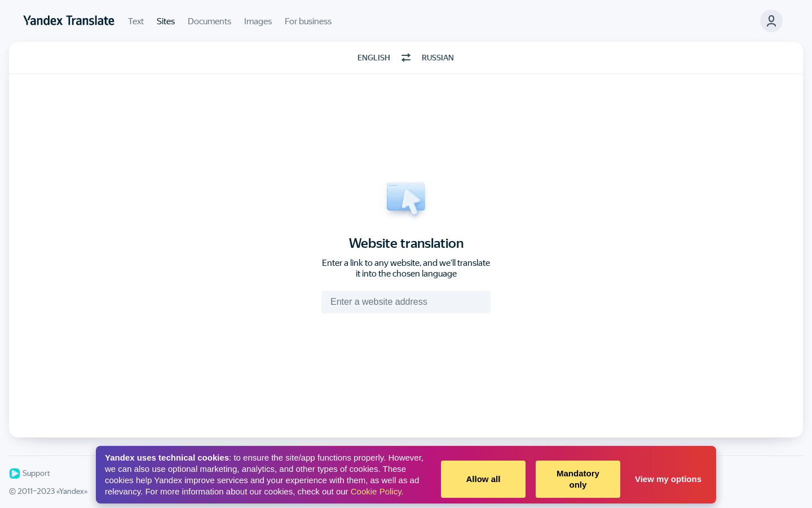Open the Images translation tab
Image resolution: width=812 pixels, height=508 pixels.
258,21
